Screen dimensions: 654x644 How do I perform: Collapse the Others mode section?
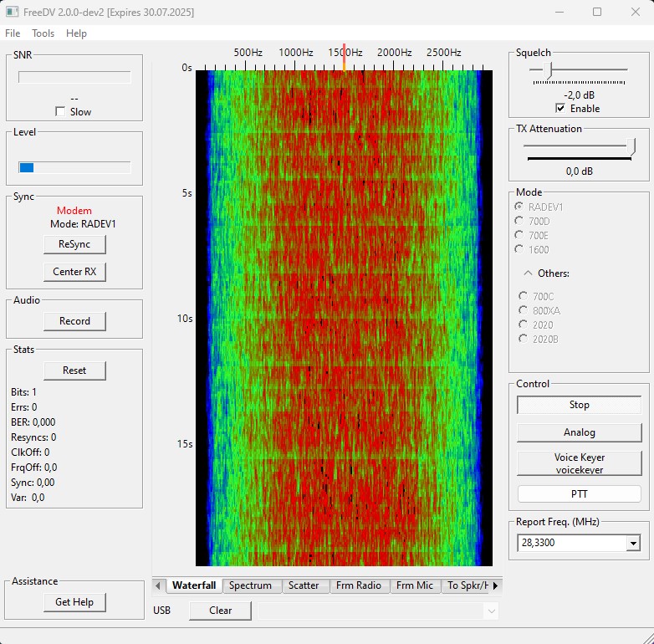528,273
